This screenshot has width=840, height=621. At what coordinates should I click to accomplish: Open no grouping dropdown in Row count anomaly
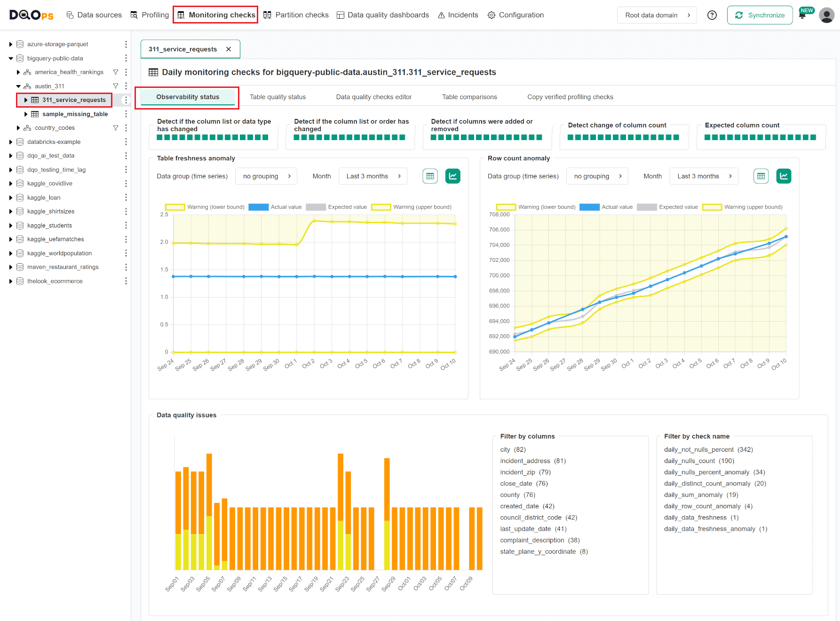click(x=597, y=176)
